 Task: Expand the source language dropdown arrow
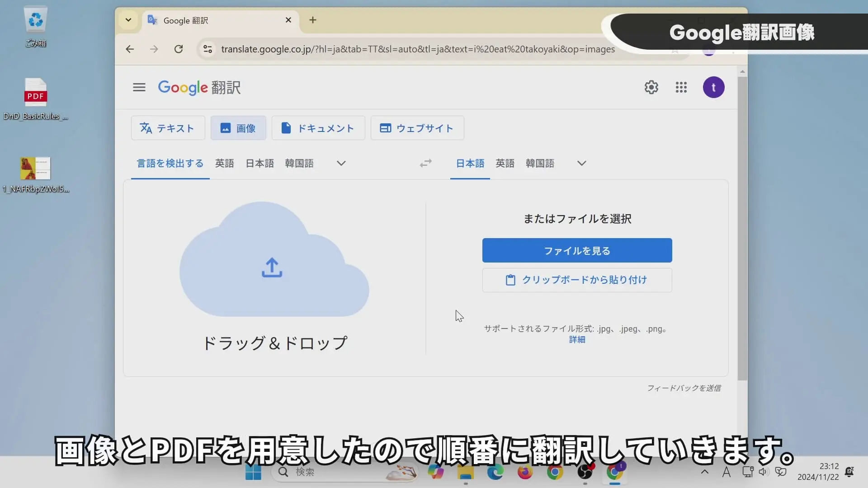[x=340, y=163]
